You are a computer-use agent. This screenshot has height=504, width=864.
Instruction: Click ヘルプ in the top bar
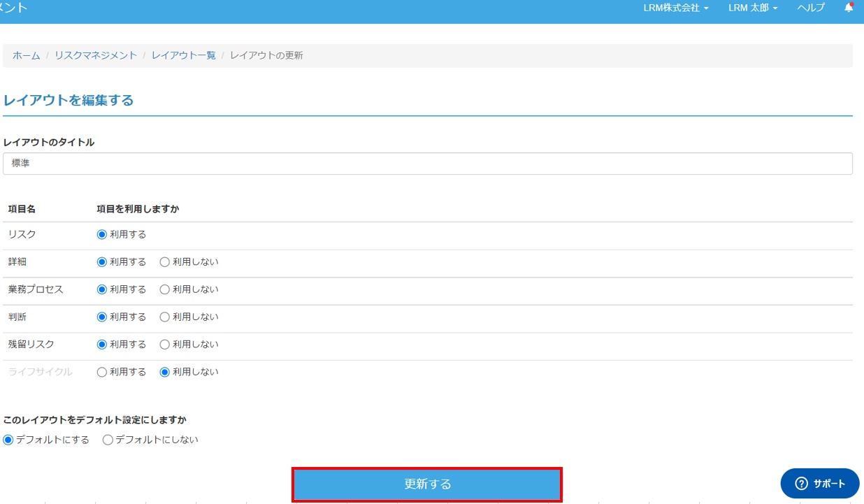point(811,8)
